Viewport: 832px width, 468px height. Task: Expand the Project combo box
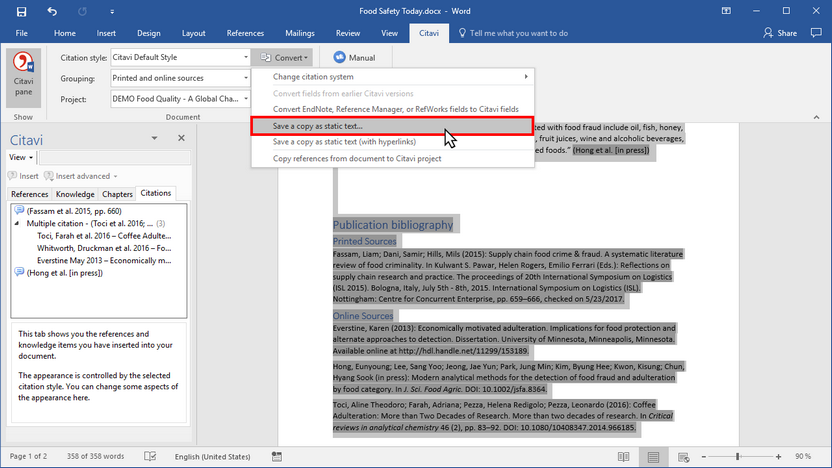pyautogui.click(x=246, y=99)
